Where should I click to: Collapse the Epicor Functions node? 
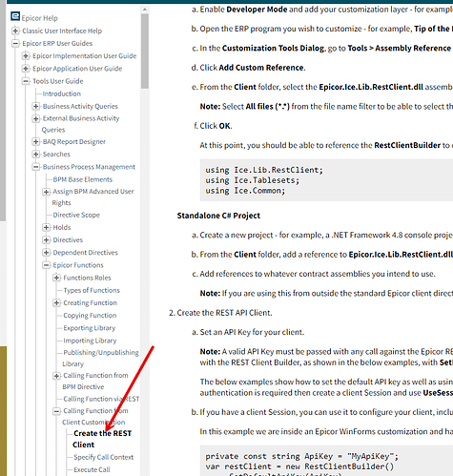(46, 265)
